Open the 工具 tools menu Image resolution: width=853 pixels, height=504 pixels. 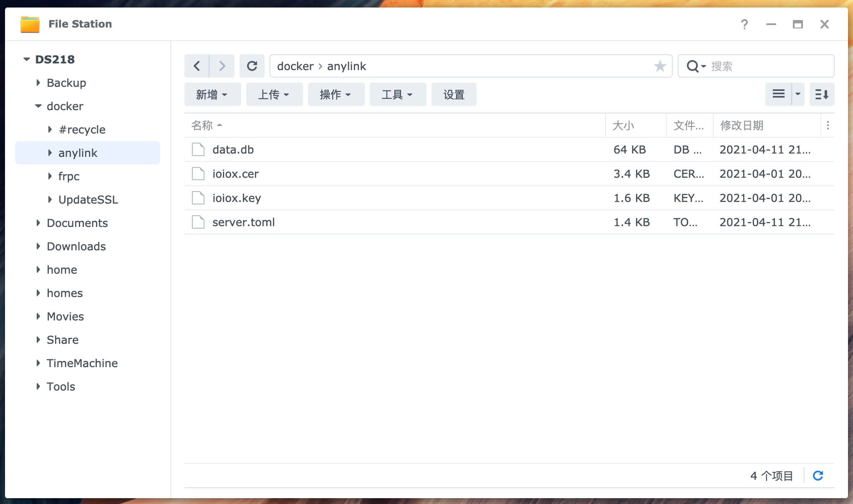point(397,95)
